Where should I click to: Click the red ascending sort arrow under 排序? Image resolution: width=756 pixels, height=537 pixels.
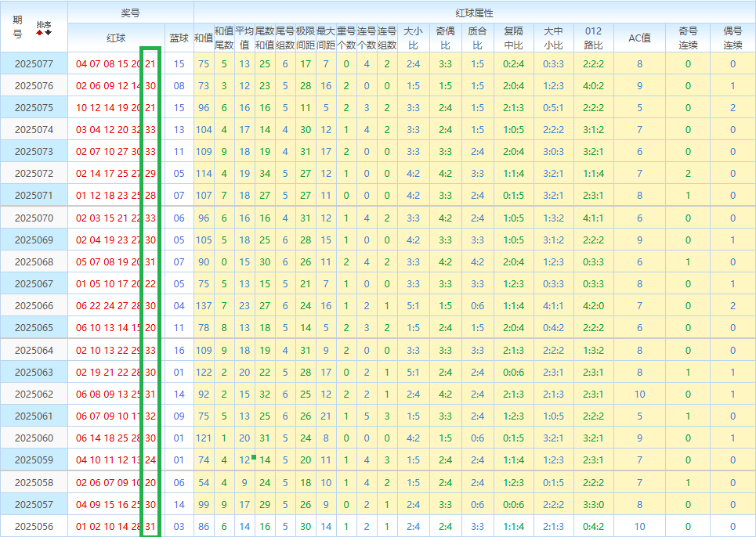click(39, 33)
